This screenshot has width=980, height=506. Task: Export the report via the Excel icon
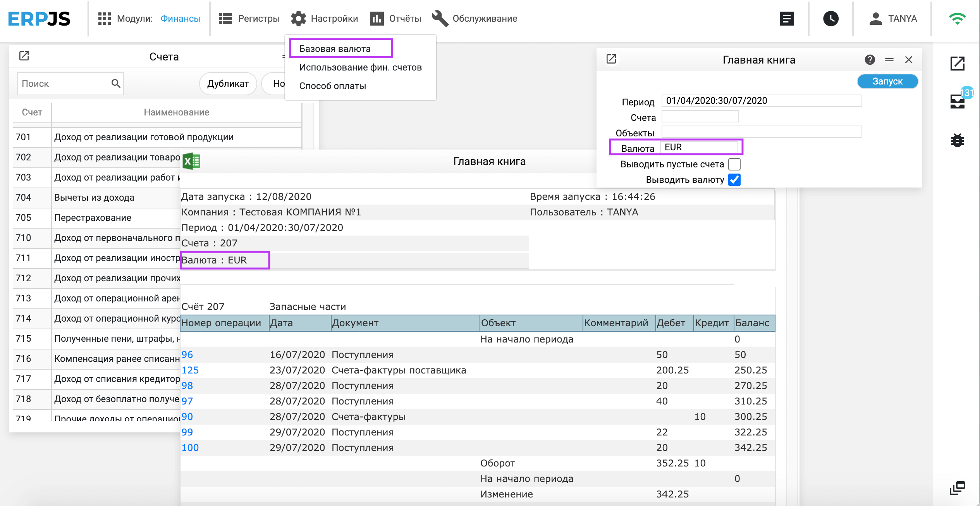(191, 161)
